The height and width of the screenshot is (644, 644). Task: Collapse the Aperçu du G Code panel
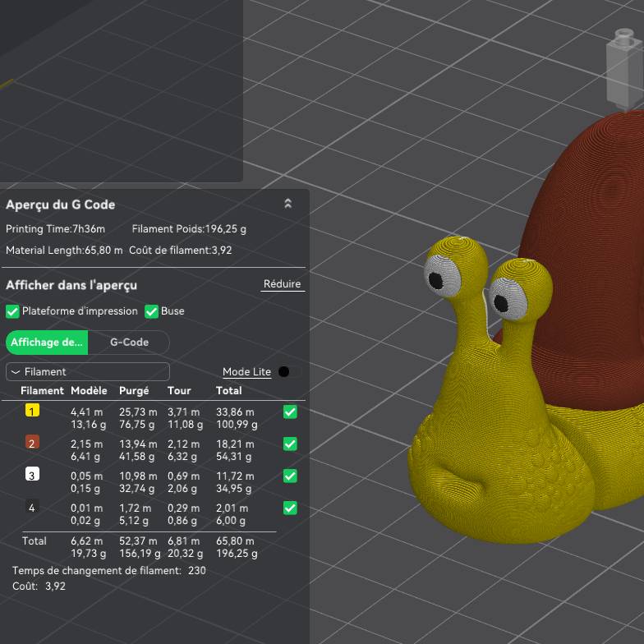pos(287,204)
